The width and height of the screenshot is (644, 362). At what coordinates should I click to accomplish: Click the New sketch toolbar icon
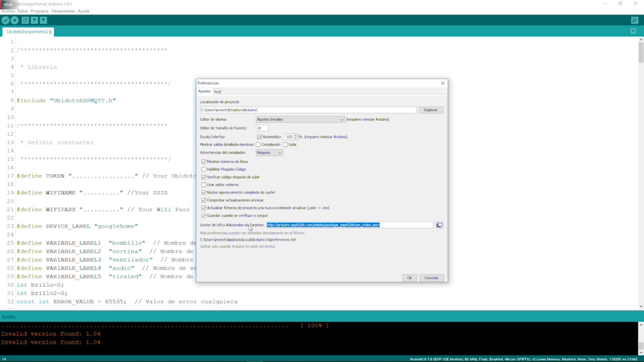click(25, 20)
